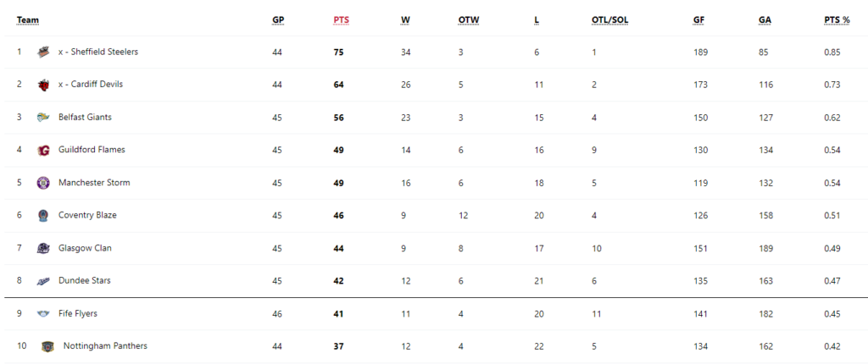The image size is (868, 364).
Task: Click the Belfast Giants team logo
Action: point(43,118)
